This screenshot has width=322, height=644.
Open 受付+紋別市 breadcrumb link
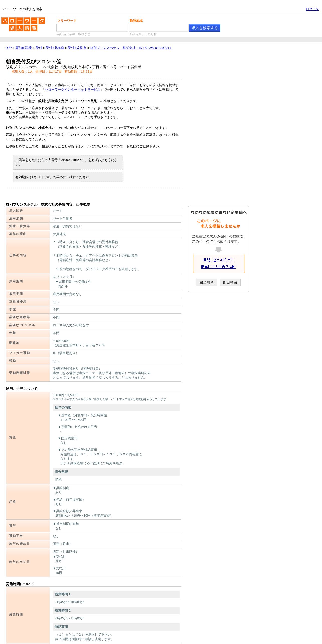[x=77, y=48]
